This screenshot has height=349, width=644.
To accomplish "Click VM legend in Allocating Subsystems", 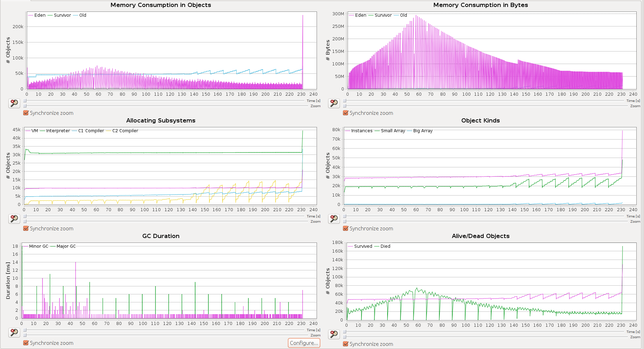I will (32, 131).
